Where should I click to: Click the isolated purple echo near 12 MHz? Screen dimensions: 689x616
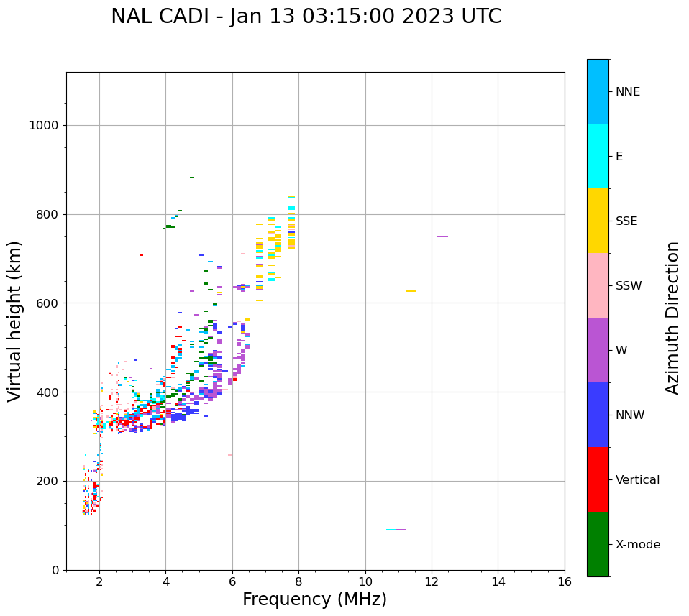[442, 236]
